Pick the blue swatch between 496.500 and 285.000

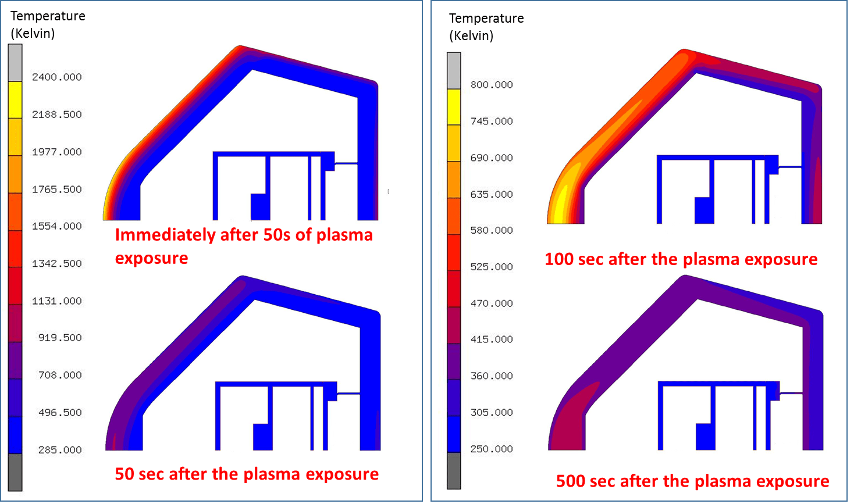[x=15, y=435]
